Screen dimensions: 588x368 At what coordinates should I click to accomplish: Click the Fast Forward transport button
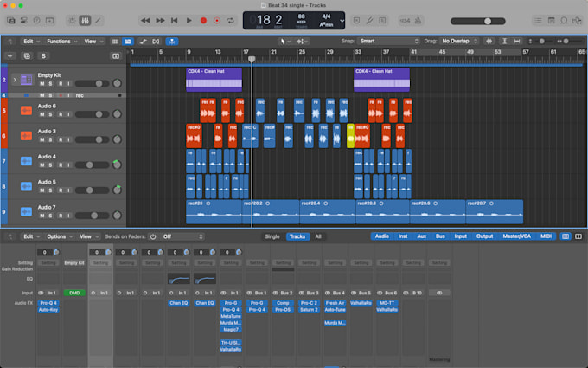tap(160, 21)
